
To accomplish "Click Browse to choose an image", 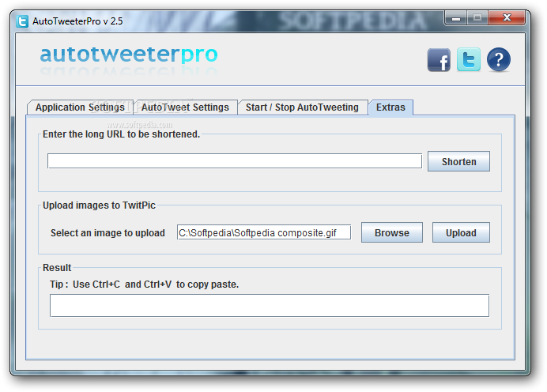I will [x=392, y=232].
